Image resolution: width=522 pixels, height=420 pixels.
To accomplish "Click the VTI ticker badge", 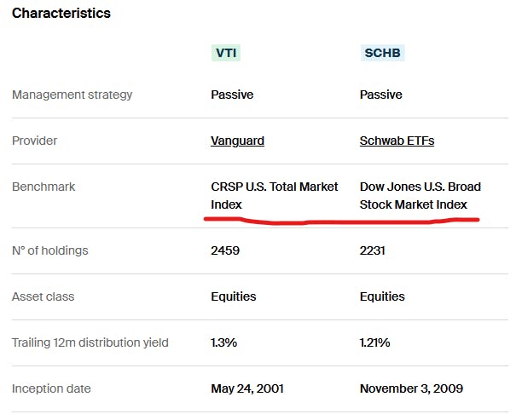I will click(226, 53).
